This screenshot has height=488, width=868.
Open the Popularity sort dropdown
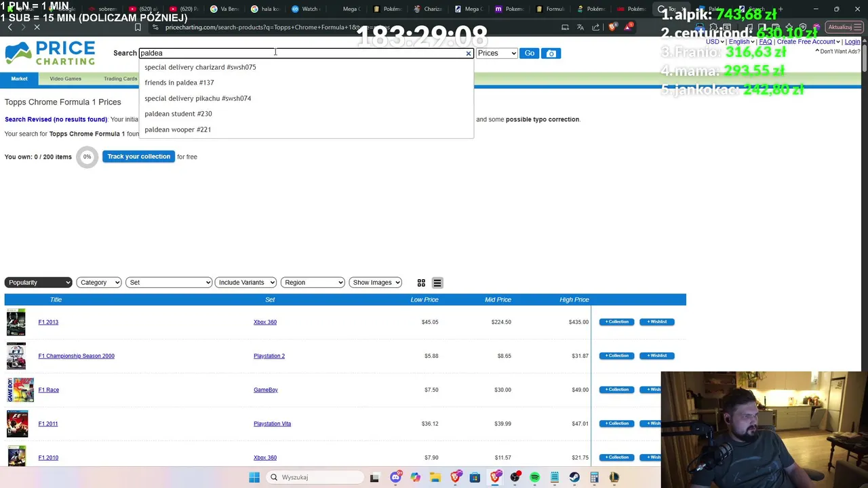pos(38,283)
